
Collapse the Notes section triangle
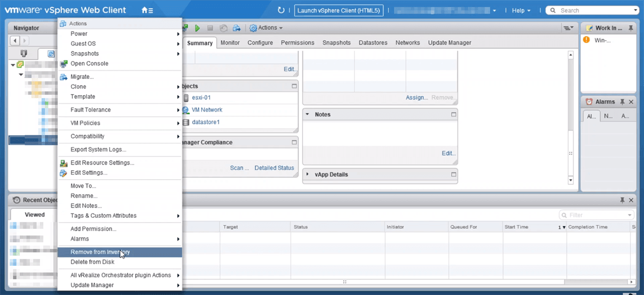307,114
